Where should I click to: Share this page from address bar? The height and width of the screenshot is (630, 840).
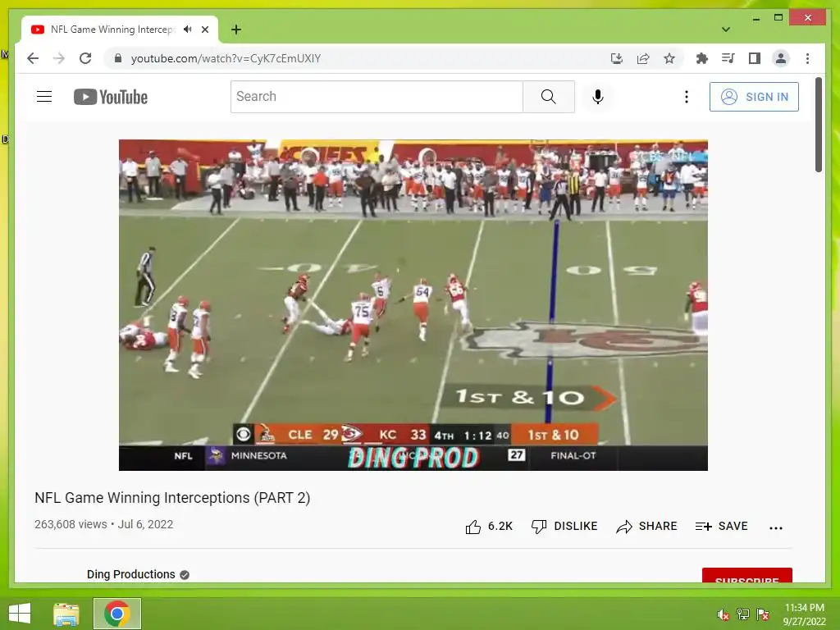pyautogui.click(x=643, y=58)
